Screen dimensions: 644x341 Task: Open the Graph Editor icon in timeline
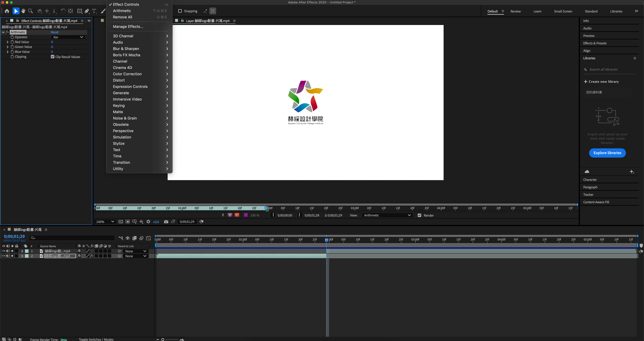coord(148,238)
